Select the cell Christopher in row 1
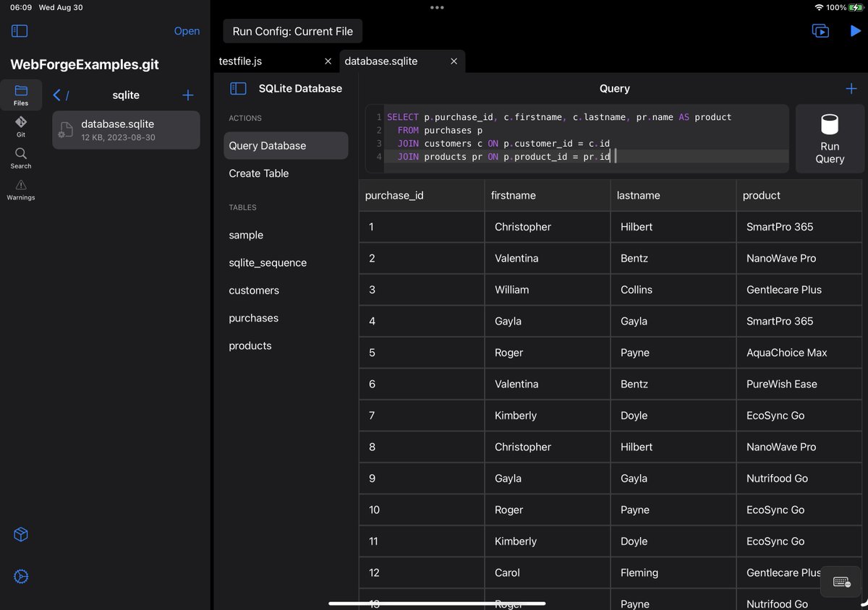 [548, 227]
